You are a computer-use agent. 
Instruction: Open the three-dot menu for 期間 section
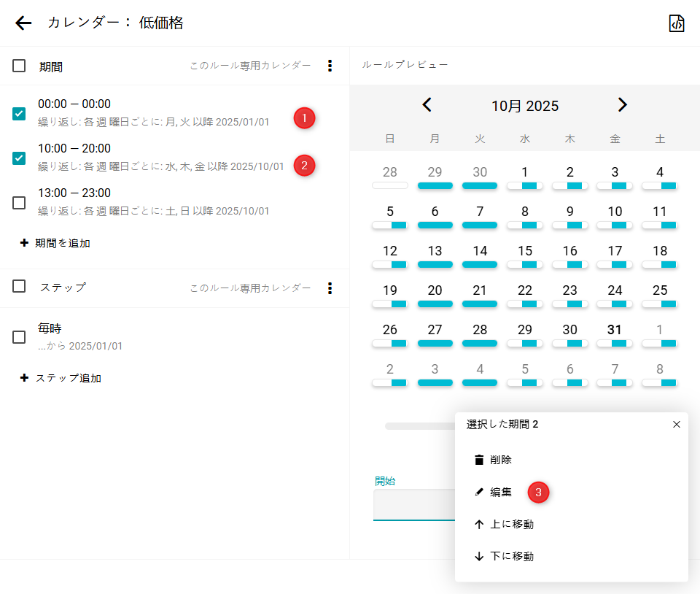click(330, 66)
